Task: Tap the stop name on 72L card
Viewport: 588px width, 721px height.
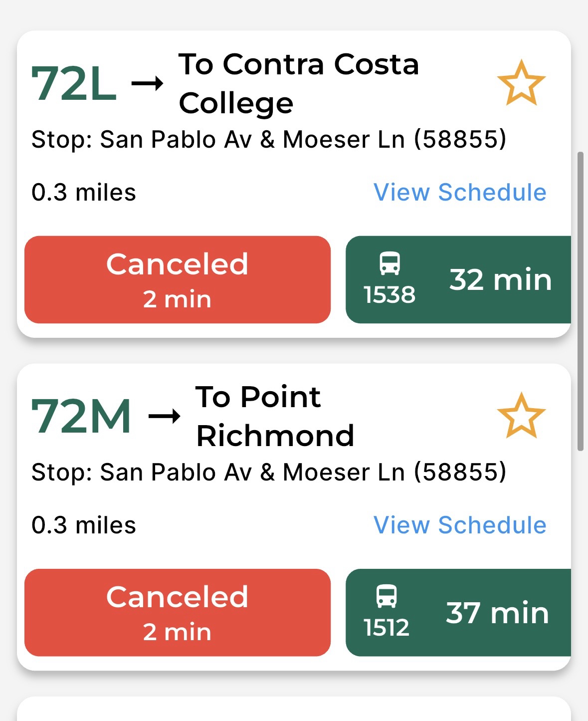Action: 268,139
